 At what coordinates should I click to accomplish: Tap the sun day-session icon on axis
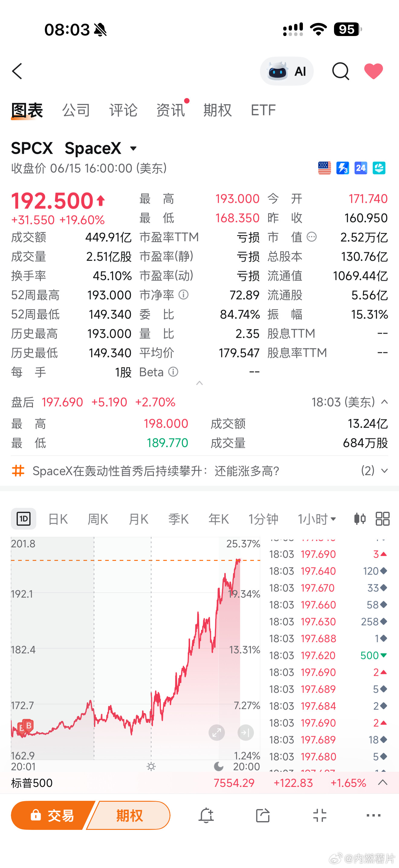tap(151, 767)
